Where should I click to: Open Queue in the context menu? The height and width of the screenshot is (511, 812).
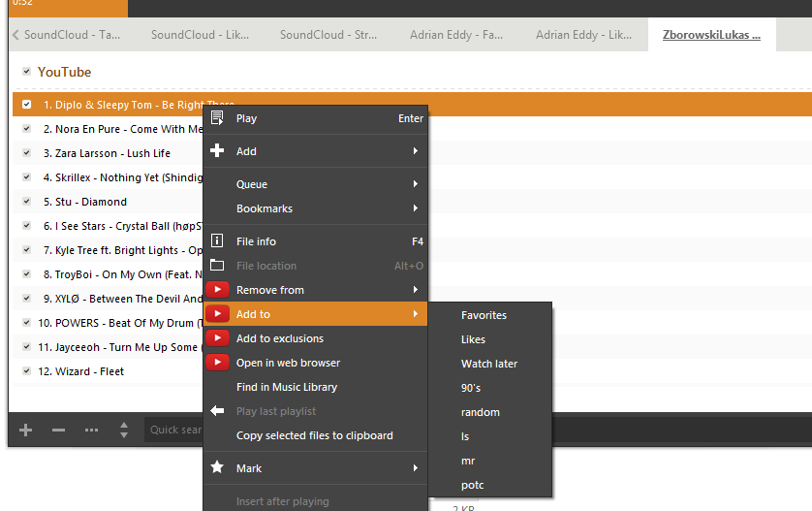point(315,184)
